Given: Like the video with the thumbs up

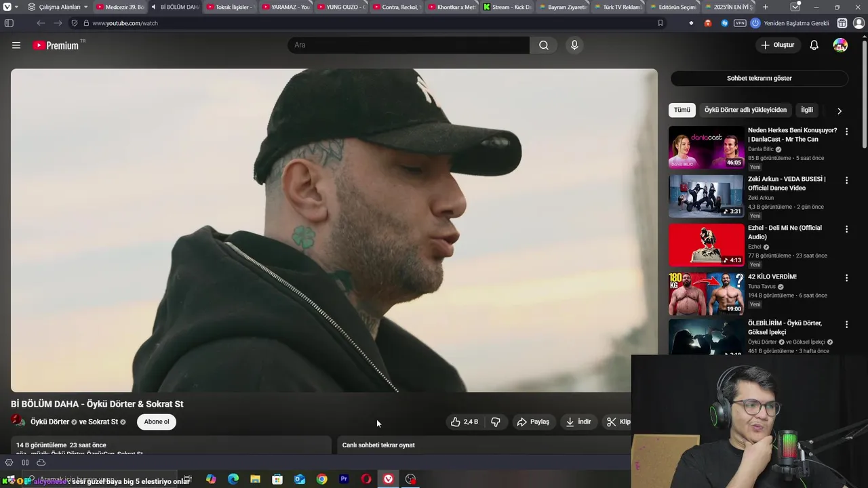Looking at the screenshot, I should pyautogui.click(x=465, y=422).
